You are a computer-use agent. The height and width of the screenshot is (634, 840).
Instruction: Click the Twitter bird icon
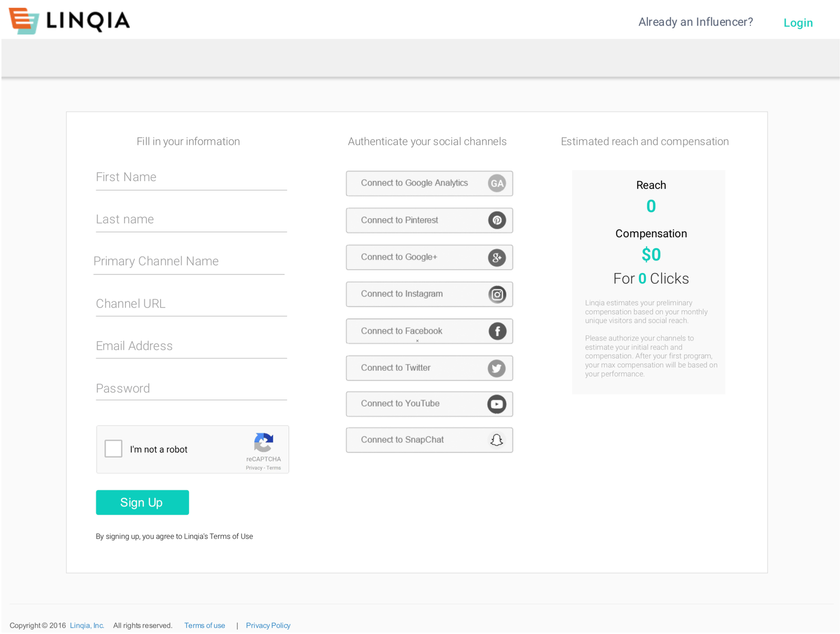pos(497,368)
